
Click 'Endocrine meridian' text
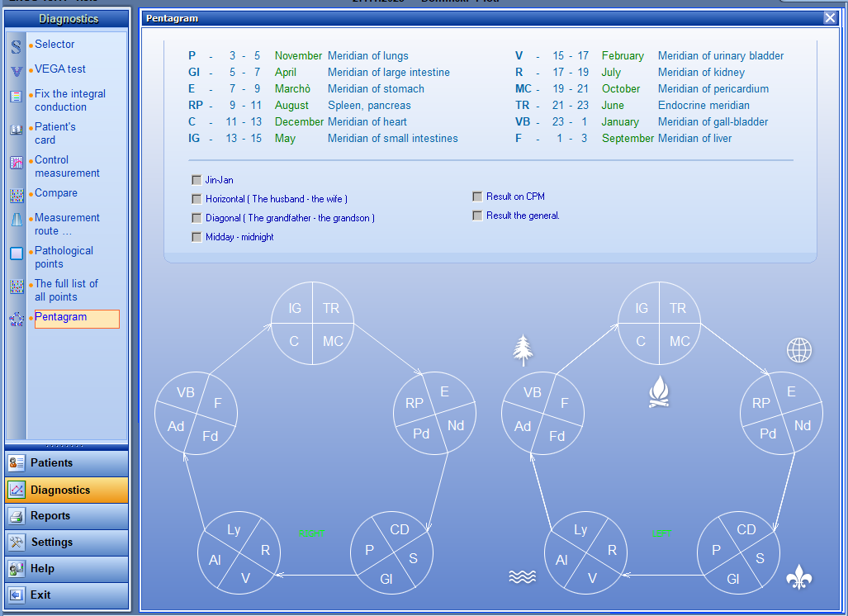pyautogui.click(x=704, y=106)
